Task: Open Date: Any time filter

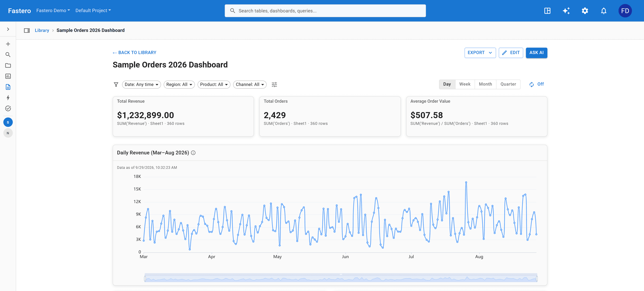Action: [141, 84]
